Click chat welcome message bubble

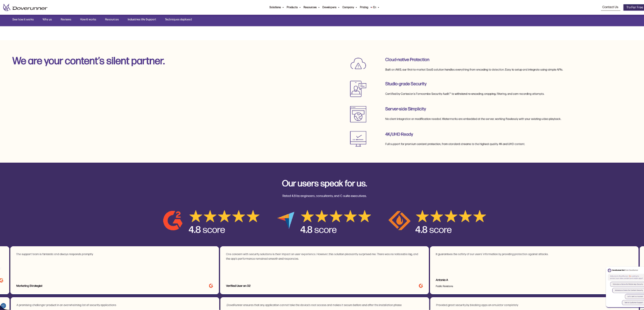pos(626,277)
